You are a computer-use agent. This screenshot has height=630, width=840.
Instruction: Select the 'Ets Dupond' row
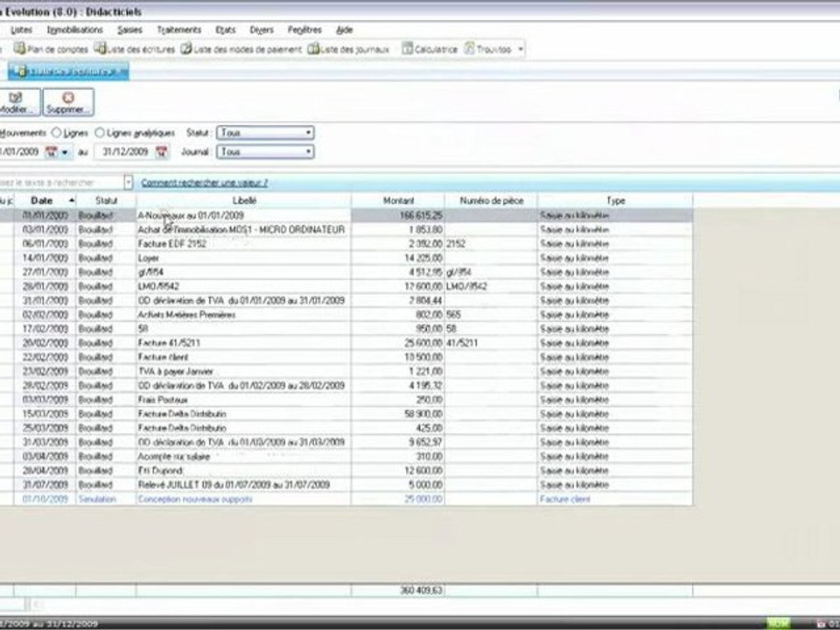click(346, 471)
